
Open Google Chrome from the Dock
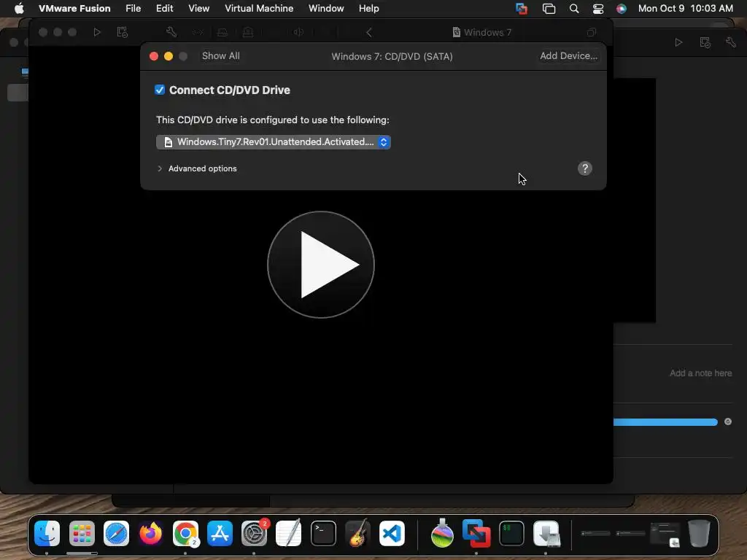click(x=185, y=533)
